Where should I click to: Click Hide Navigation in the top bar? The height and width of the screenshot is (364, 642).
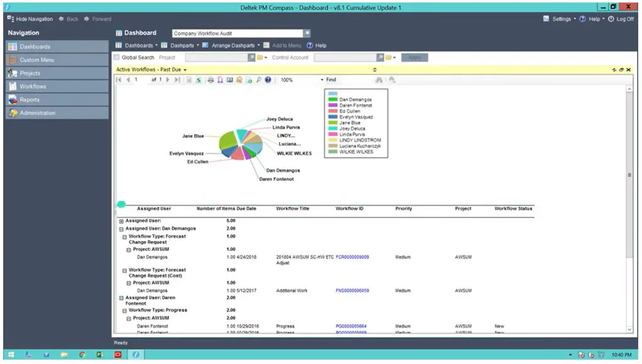[30, 19]
